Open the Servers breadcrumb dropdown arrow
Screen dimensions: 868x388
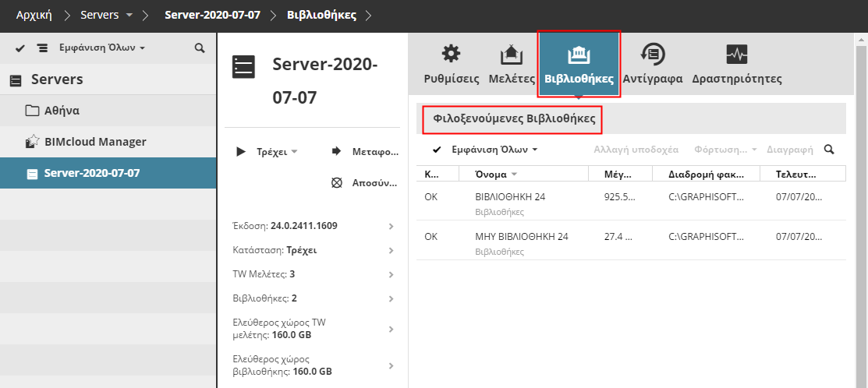click(129, 15)
